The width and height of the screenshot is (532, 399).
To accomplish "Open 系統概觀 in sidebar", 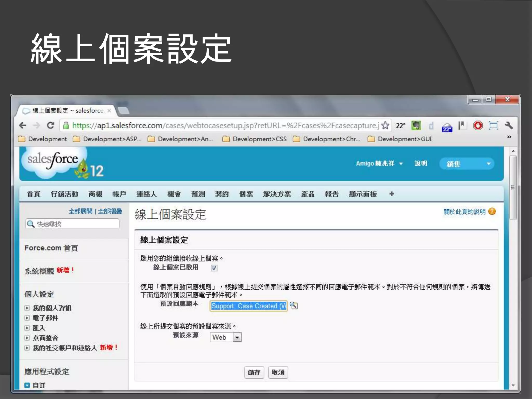I will coord(39,271).
